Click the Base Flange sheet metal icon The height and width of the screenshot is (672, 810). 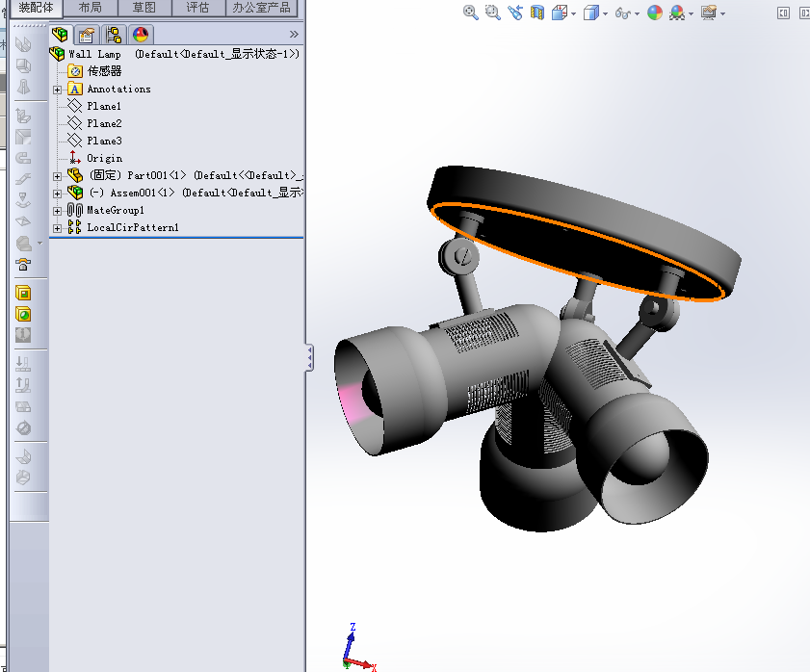[x=23, y=44]
